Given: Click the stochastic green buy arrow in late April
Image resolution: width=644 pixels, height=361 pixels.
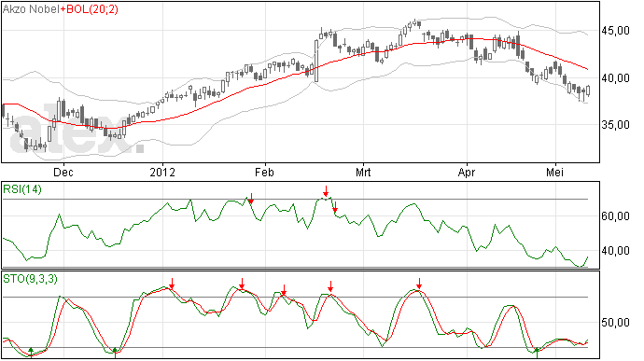Looking at the screenshot, I should point(537,353).
